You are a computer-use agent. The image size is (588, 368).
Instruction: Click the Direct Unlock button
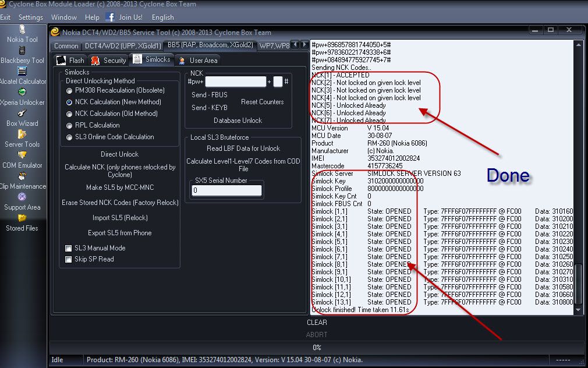click(x=119, y=154)
